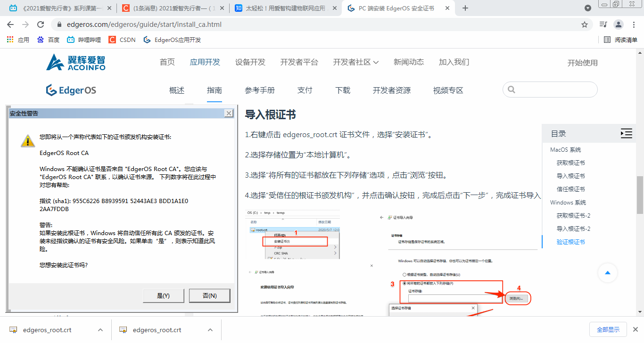The height and width of the screenshot is (343, 644).
Task: Click the Windows 系统 heading in 目录
Action: click(x=568, y=203)
